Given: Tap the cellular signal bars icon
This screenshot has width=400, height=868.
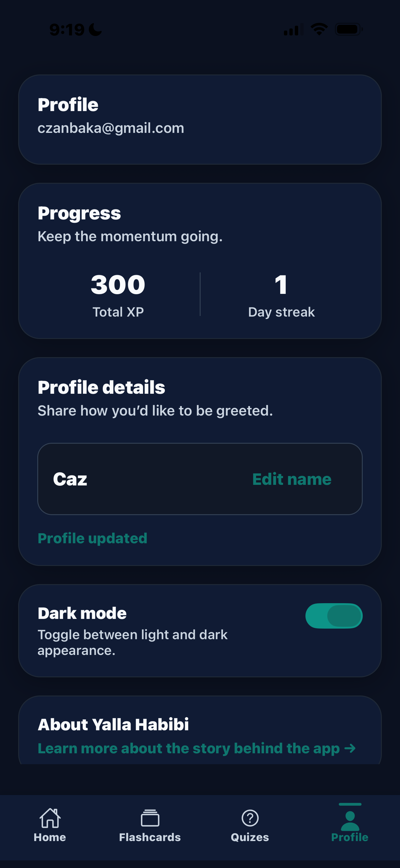Looking at the screenshot, I should (x=293, y=30).
